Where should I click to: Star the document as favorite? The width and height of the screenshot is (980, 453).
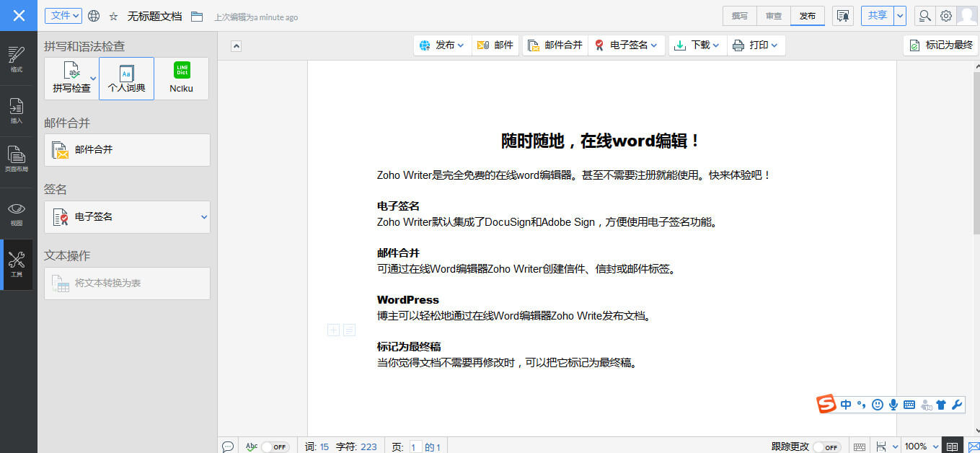click(x=113, y=16)
